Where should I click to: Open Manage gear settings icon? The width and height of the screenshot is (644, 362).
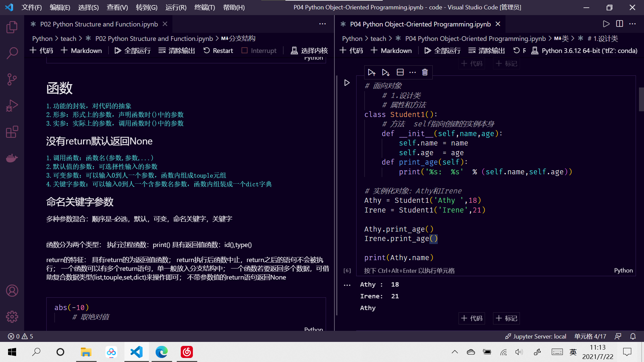point(12,316)
